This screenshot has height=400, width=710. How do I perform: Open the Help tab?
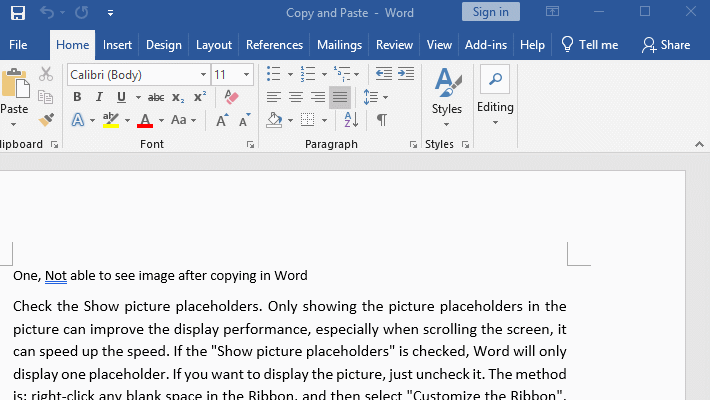[x=532, y=45]
